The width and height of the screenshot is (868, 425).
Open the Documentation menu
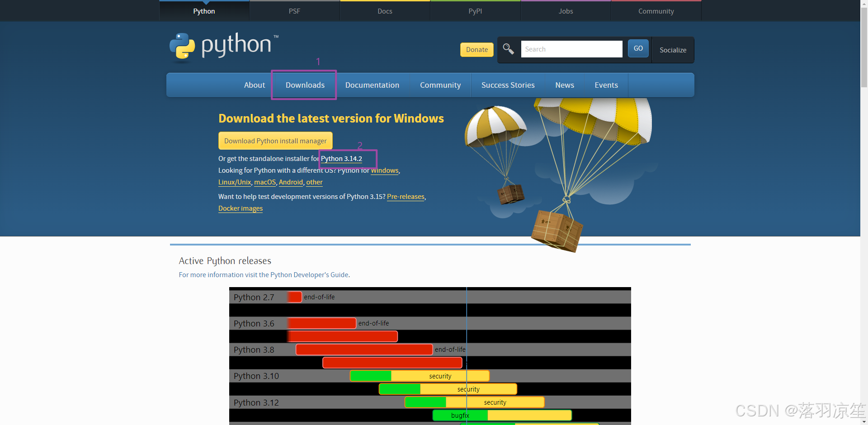372,85
